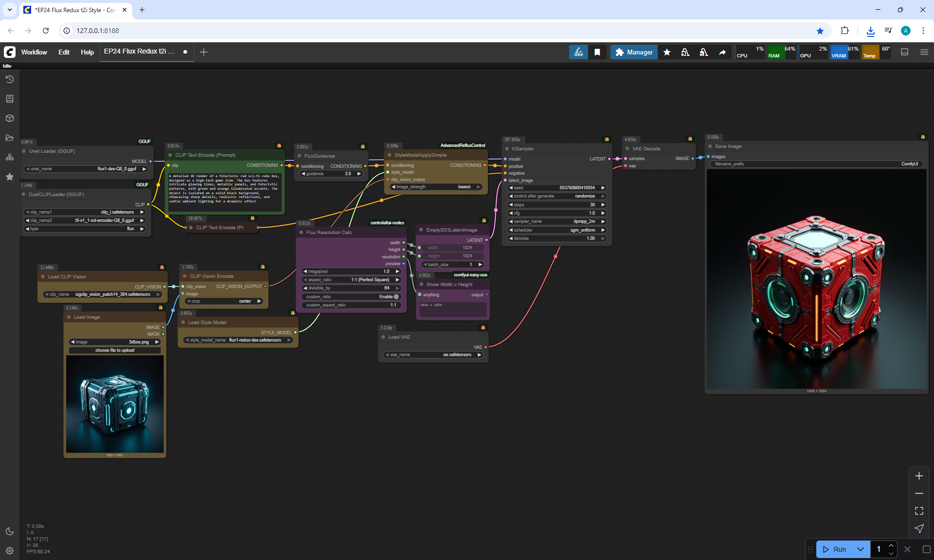Click the Manager button
Viewport: 934px width, 560px height.
pyautogui.click(x=634, y=52)
